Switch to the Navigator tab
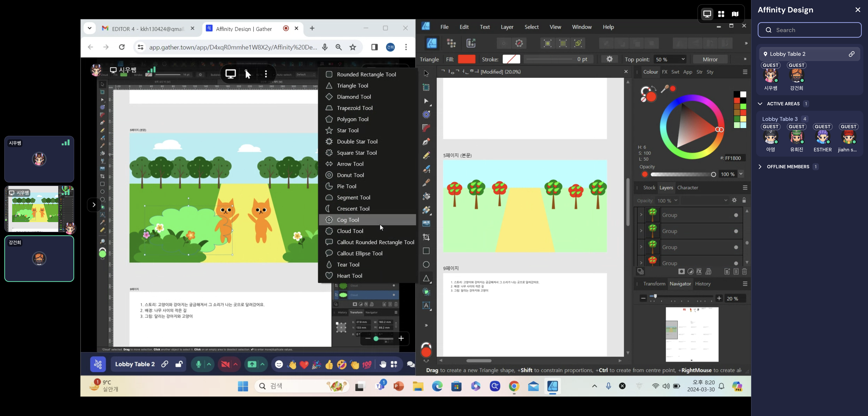868x416 pixels. (x=680, y=284)
